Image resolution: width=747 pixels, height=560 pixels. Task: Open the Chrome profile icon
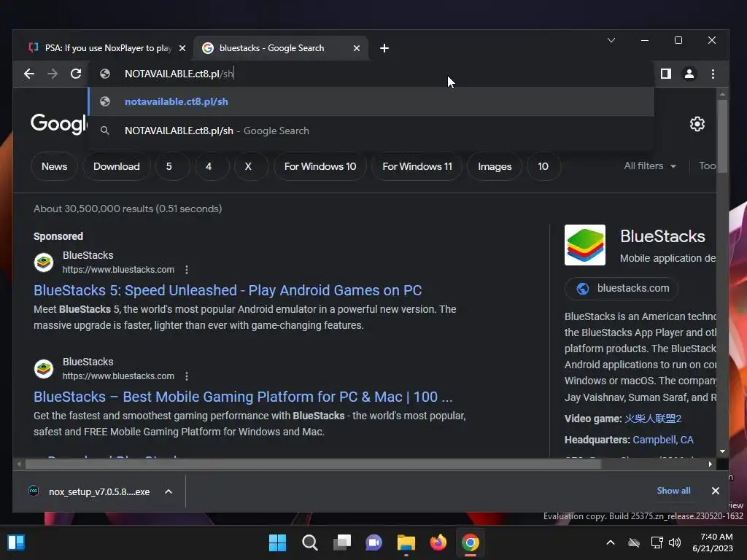tap(689, 74)
